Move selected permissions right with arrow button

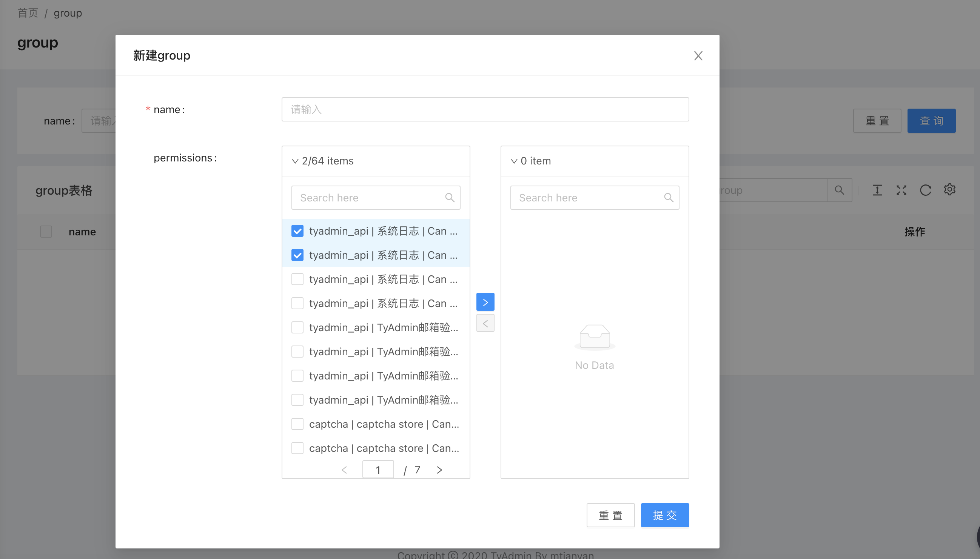pos(485,302)
